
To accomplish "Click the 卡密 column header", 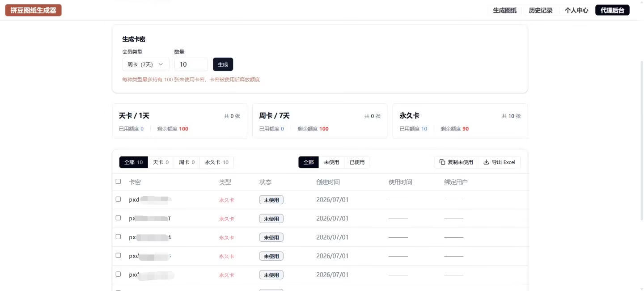I will [135, 182].
